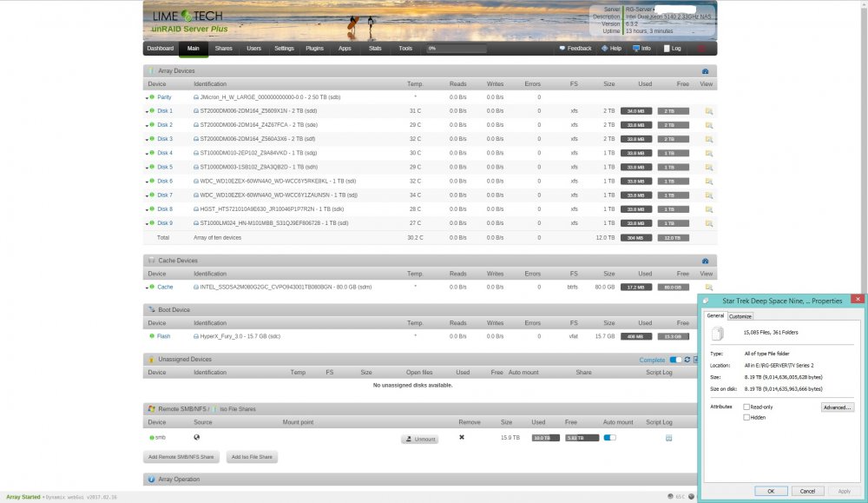Browse Disk 9 contents via View icon
Screen dimensions: 868x503
point(708,223)
